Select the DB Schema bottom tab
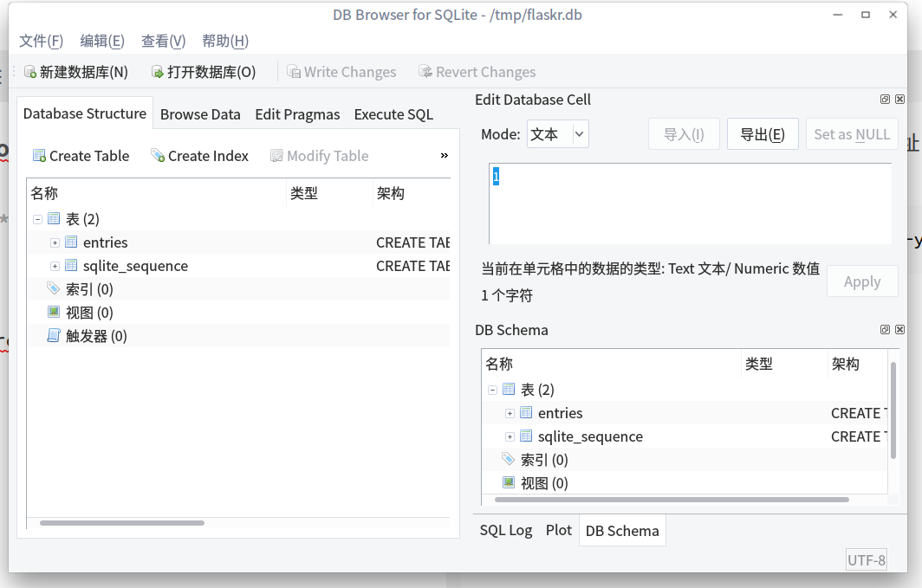 pos(622,531)
